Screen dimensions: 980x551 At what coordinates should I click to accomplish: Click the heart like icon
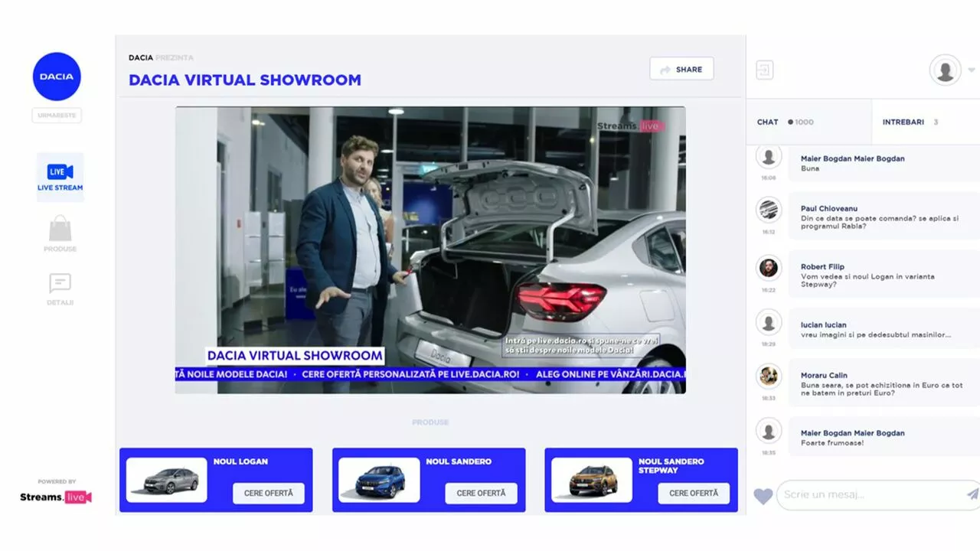pos(763,496)
